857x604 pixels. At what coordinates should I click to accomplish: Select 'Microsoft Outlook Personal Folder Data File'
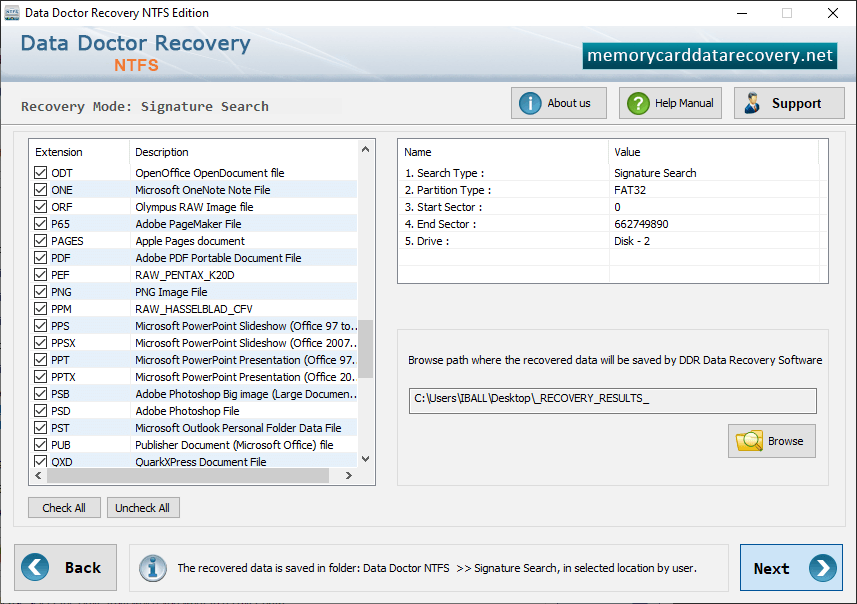238,427
